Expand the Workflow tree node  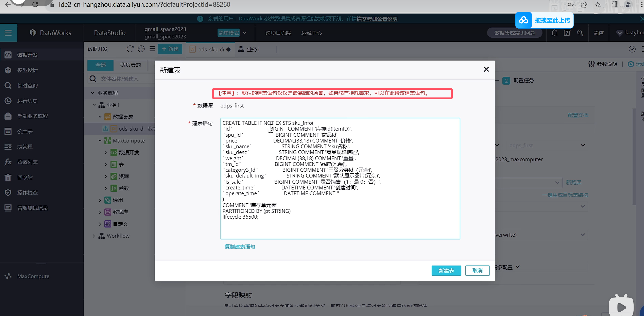pyautogui.click(x=94, y=236)
